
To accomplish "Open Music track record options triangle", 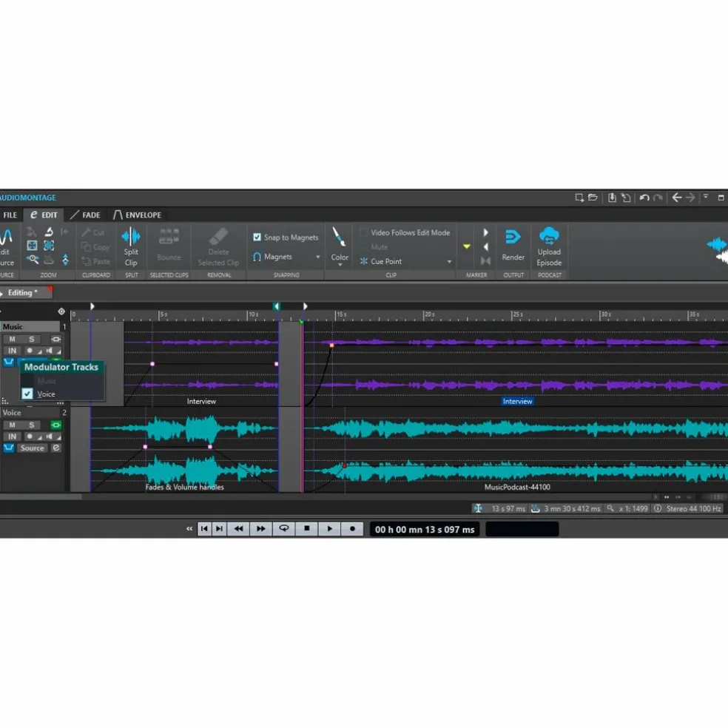I will coord(39,351).
